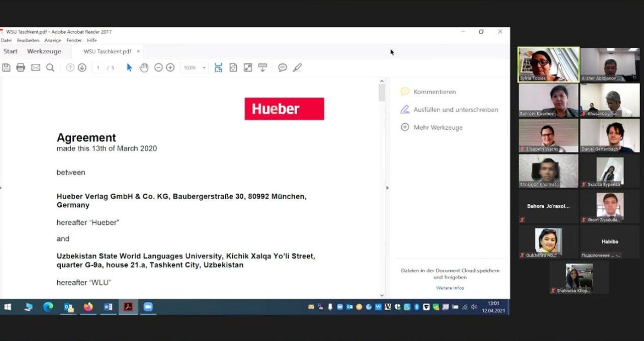Click the Print icon in Acrobat toolbar
This screenshot has width=644, height=341.
(x=21, y=68)
